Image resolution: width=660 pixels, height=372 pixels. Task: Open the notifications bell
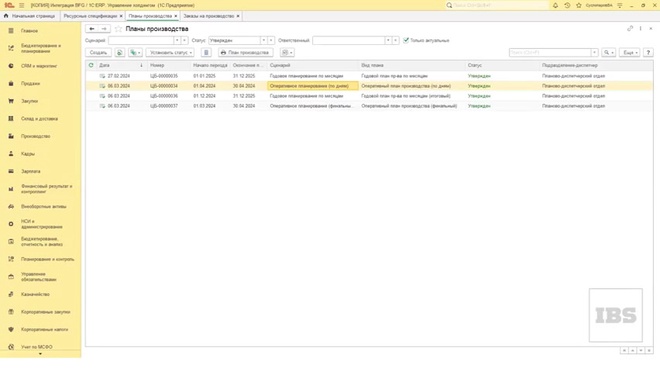coord(555,5)
